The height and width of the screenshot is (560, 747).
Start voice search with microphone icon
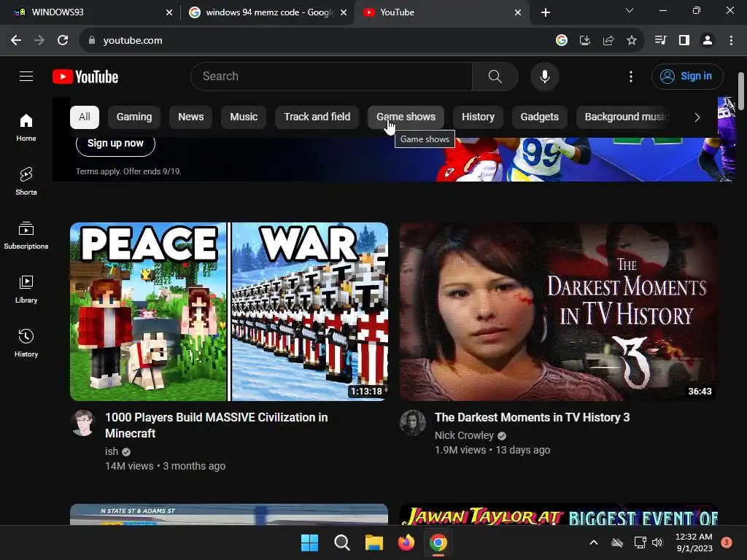(x=544, y=76)
